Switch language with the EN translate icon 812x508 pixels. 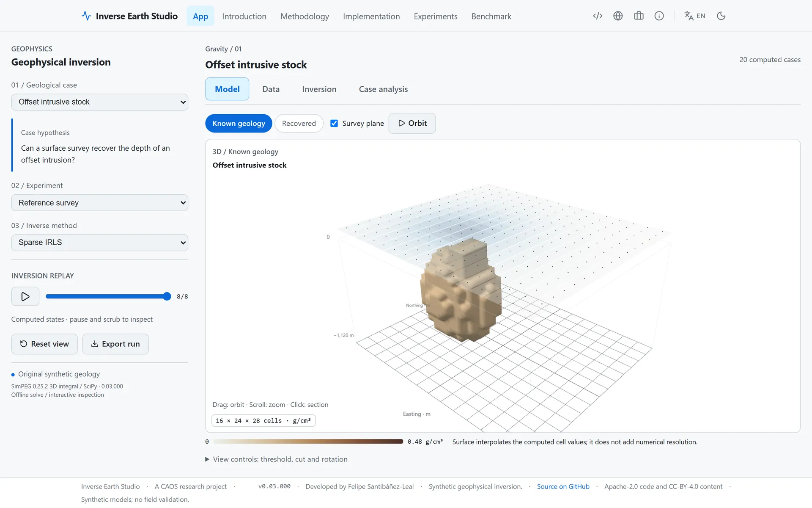tap(695, 16)
